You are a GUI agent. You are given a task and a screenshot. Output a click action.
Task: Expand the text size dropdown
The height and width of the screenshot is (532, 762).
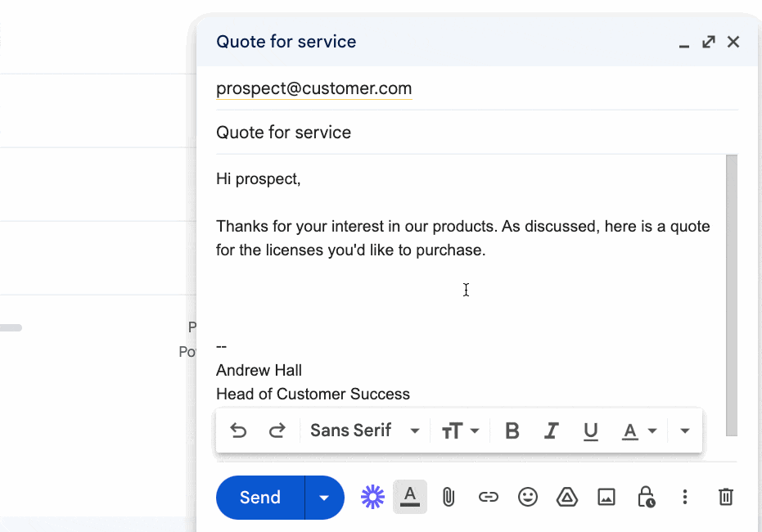460,431
